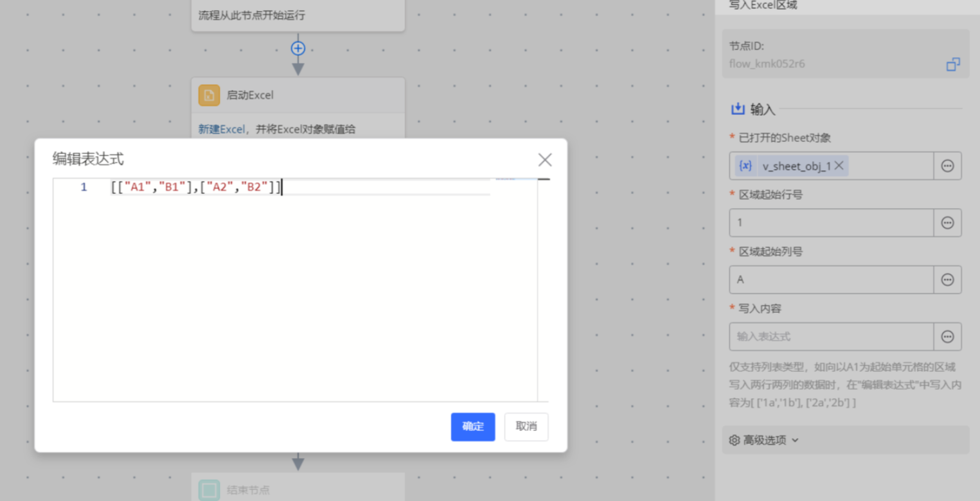Click the 区域起始行号 input field

point(832,223)
